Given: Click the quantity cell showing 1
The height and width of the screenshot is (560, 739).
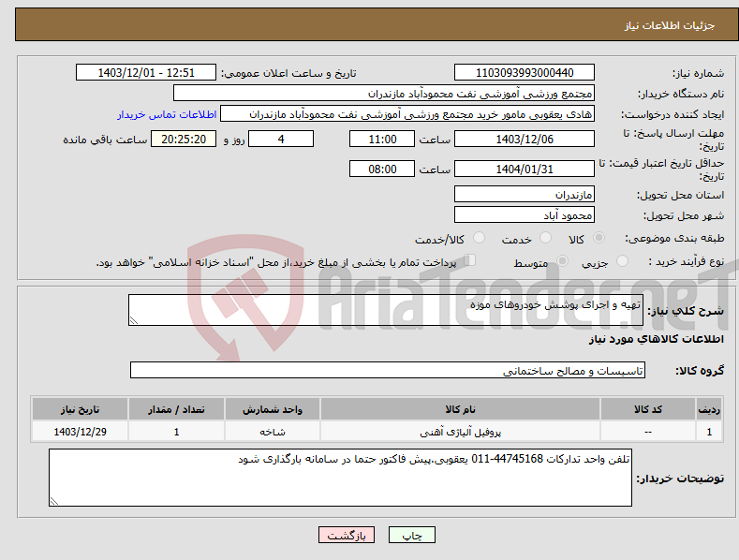Looking at the screenshot, I should pyautogui.click(x=176, y=432).
